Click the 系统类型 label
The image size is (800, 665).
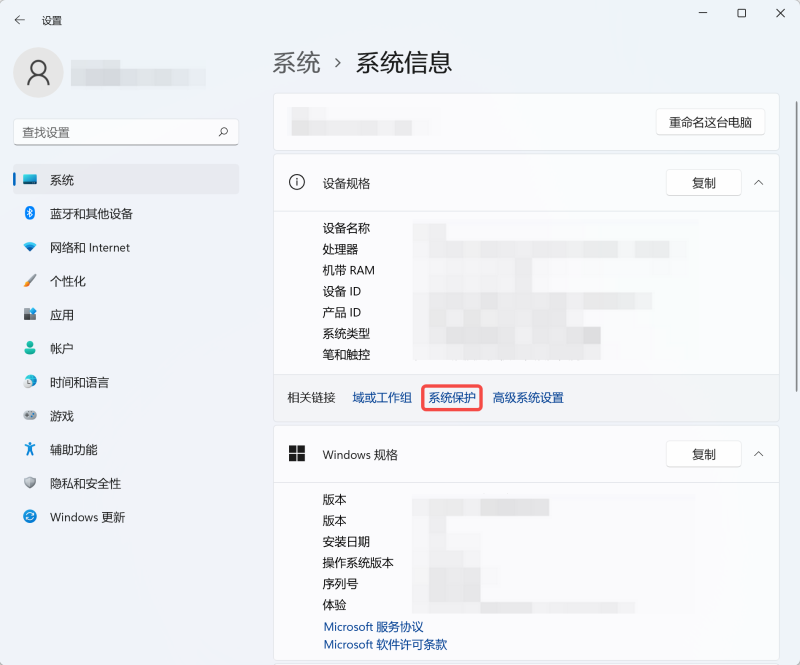pos(346,334)
